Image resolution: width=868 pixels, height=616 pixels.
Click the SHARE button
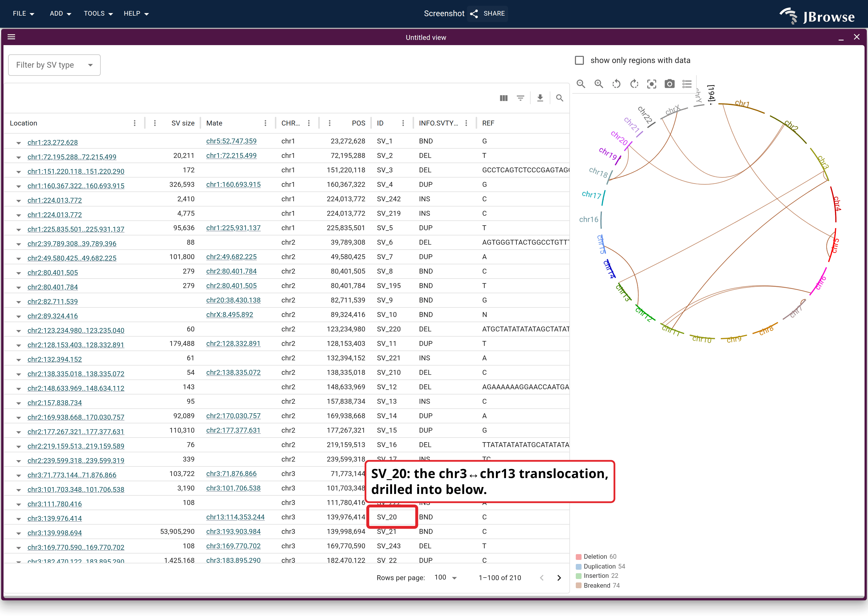488,14
